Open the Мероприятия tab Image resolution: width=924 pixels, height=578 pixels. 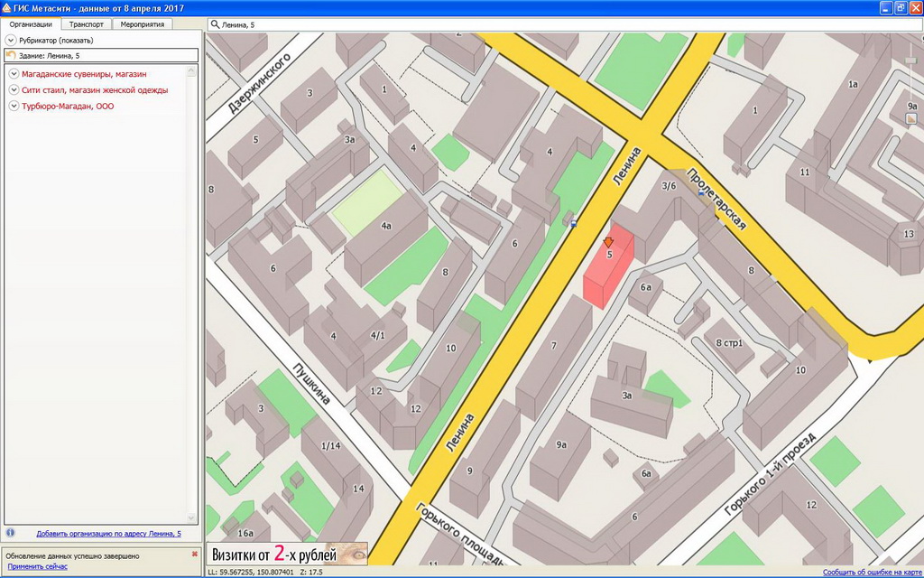pyautogui.click(x=143, y=24)
